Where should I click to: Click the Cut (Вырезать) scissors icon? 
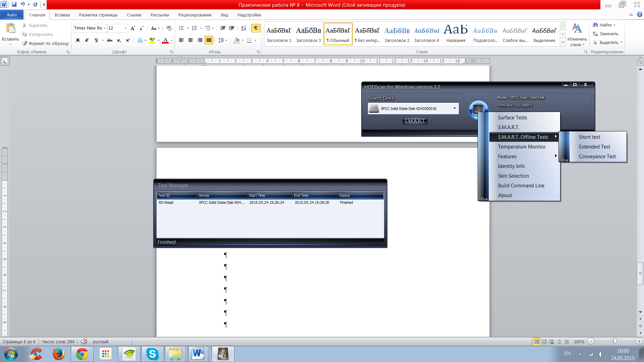[x=24, y=25]
